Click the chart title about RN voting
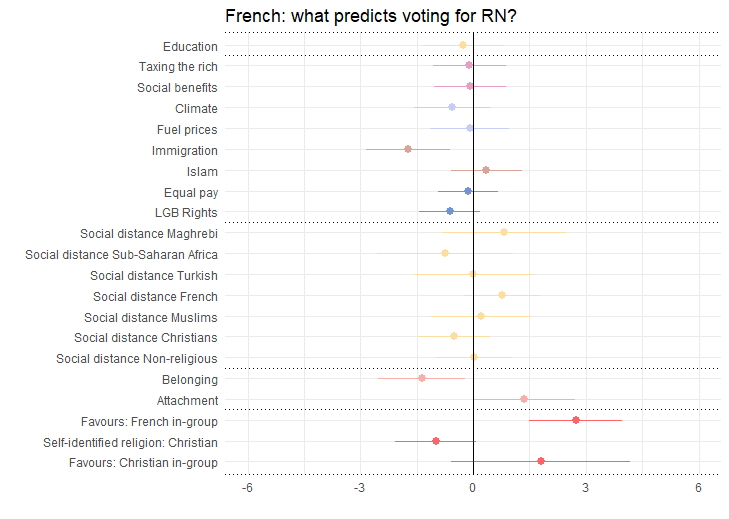This screenshot has width=729, height=519. tap(370, 16)
